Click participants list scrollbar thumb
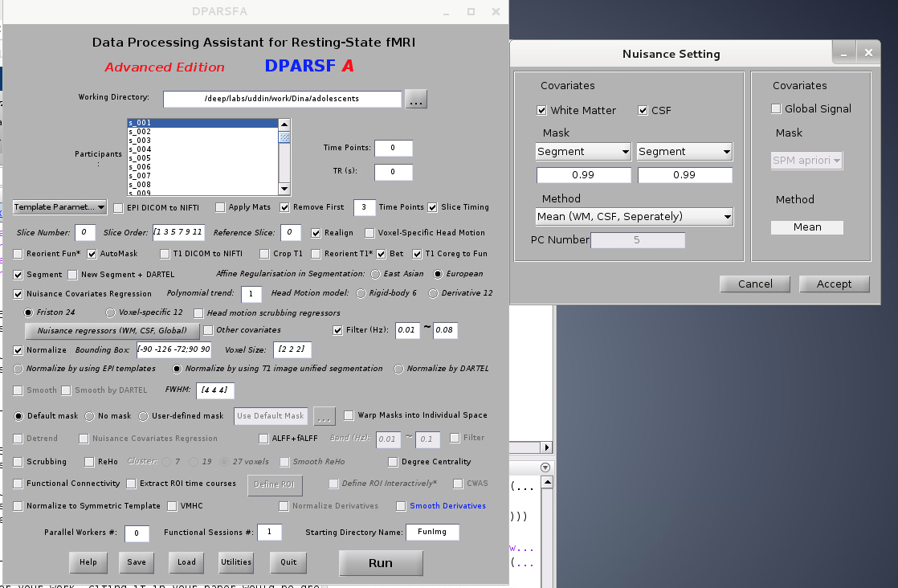This screenshot has width=898, height=588. pos(284,137)
